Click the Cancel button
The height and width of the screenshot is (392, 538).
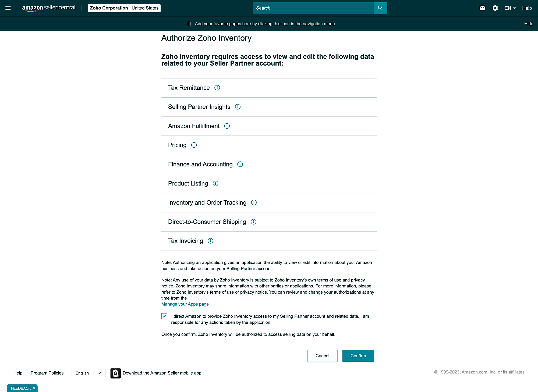(322, 355)
